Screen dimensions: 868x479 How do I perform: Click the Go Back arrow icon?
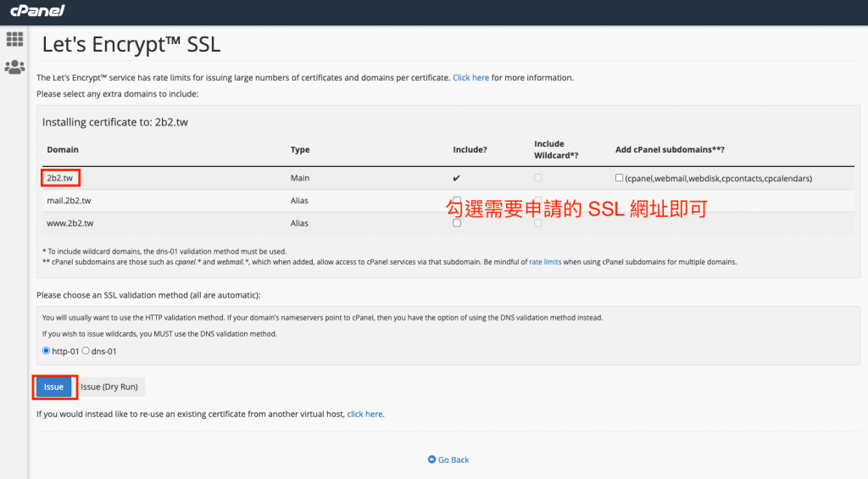point(431,460)
